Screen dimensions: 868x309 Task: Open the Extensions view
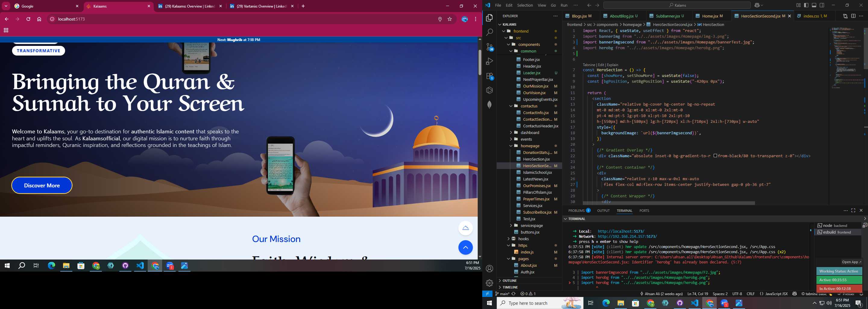click(x=489, y=76)
